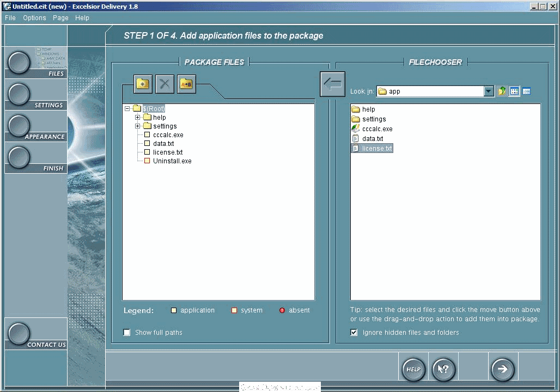This screenshot has width=560, height=392.
Task: Click the data.txt document icon in the file chooser
Action: tap(355, 138)
